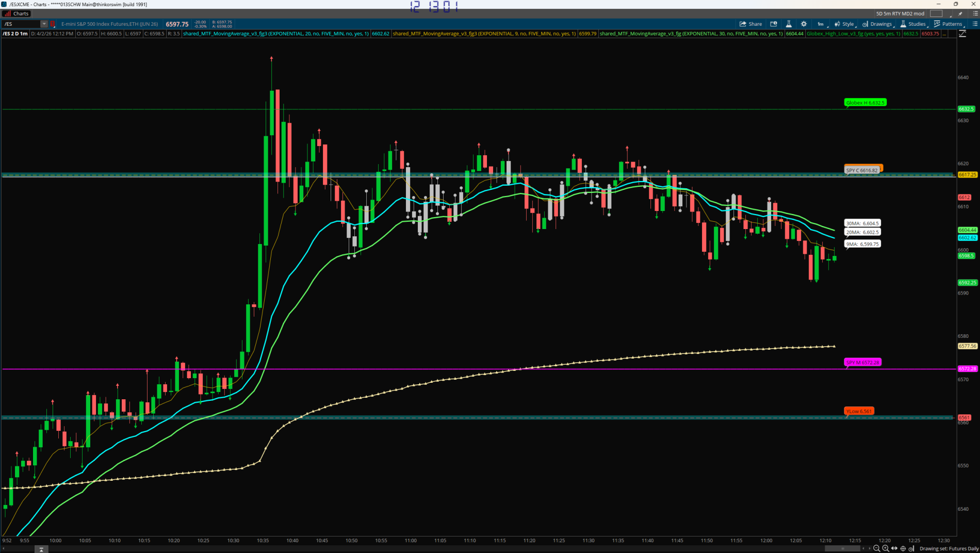
Task: Click the Share chart button
Action: click(750, 24)
